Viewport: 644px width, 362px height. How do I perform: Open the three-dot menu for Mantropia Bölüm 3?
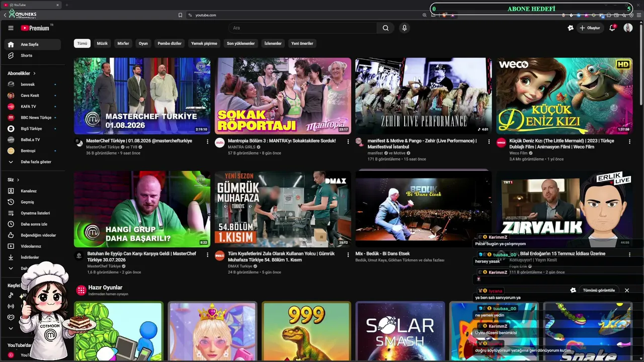(x=348, y=142)
